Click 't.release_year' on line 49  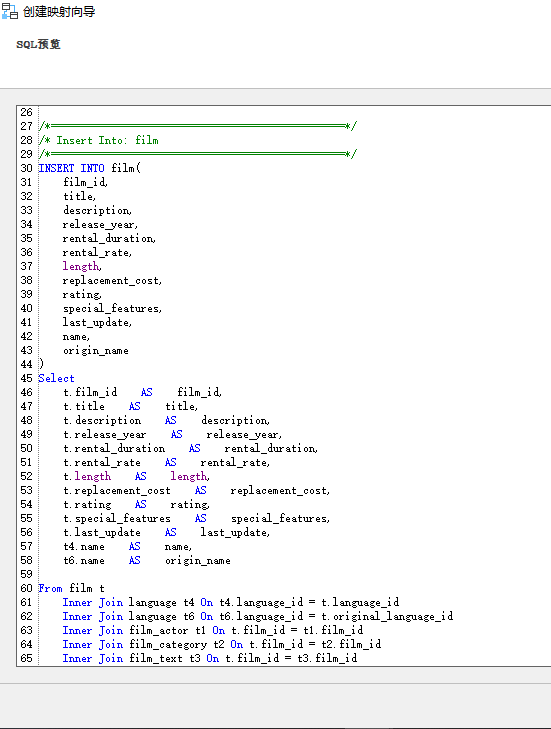[x=105, y=434]
